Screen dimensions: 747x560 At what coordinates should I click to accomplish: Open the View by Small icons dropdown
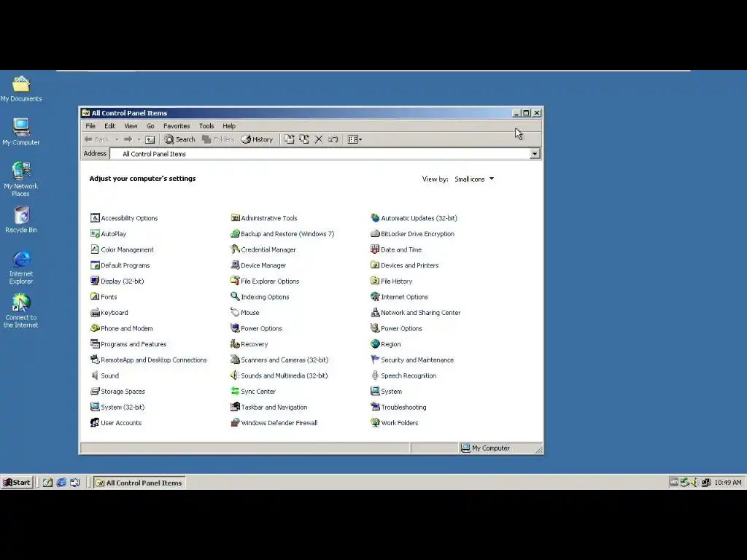click(474, 179)
